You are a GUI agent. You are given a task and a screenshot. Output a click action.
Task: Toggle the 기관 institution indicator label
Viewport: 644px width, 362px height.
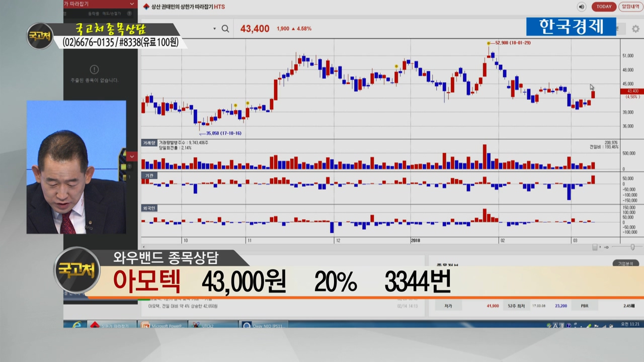(x=148, y=175)
